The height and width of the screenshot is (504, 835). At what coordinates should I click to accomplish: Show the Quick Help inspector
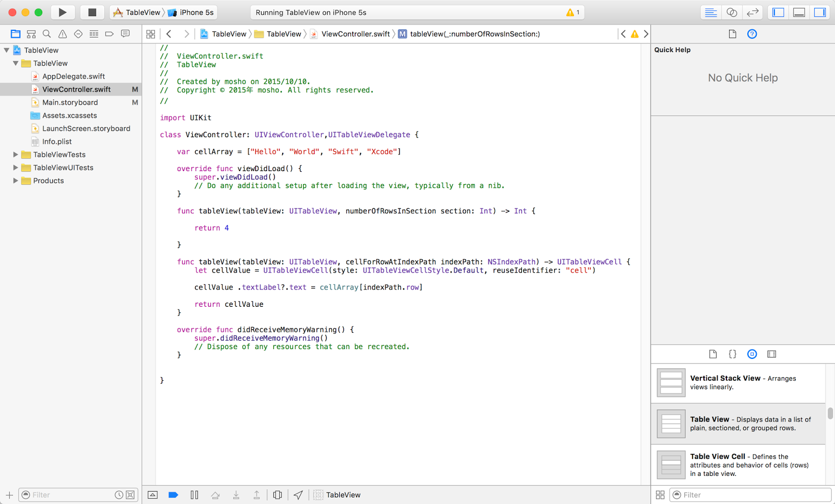(x=752, y=34)
